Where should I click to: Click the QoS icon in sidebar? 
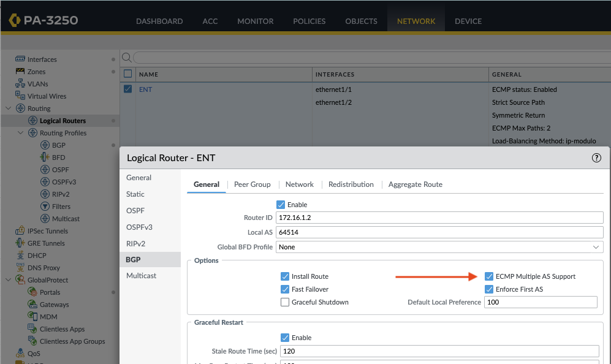[x=20, y=354]
